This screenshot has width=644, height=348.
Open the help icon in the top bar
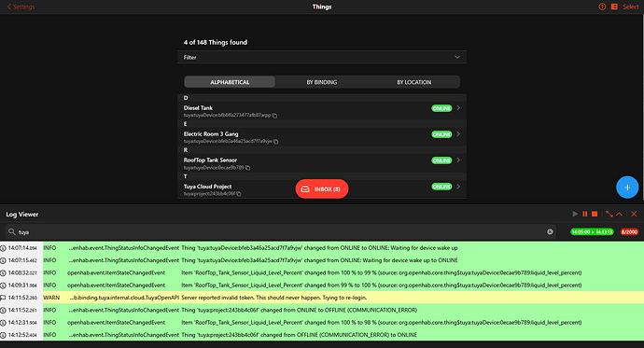tap(602, 7)
